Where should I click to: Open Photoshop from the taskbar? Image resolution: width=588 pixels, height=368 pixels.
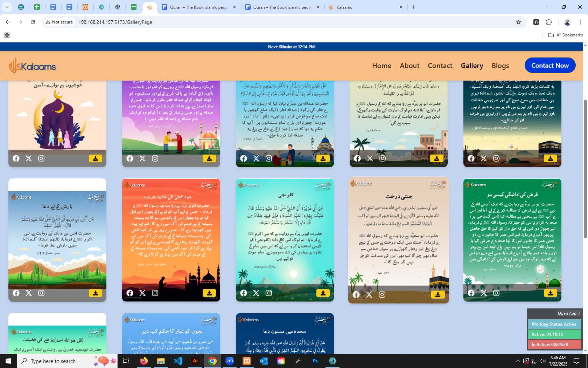(x=315, y=361)
